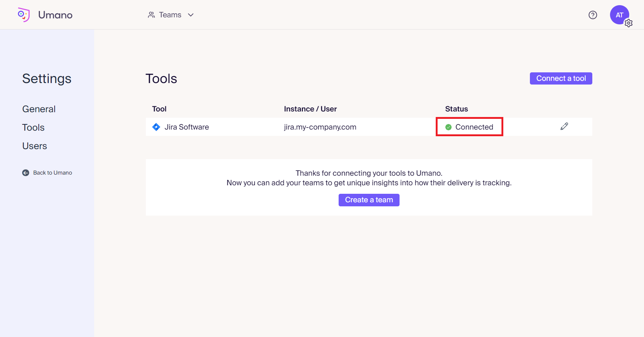Select the jira.my-company.com instance cell
The width and height of the screenshot is (644, 337).
click(x=320, y=127)
